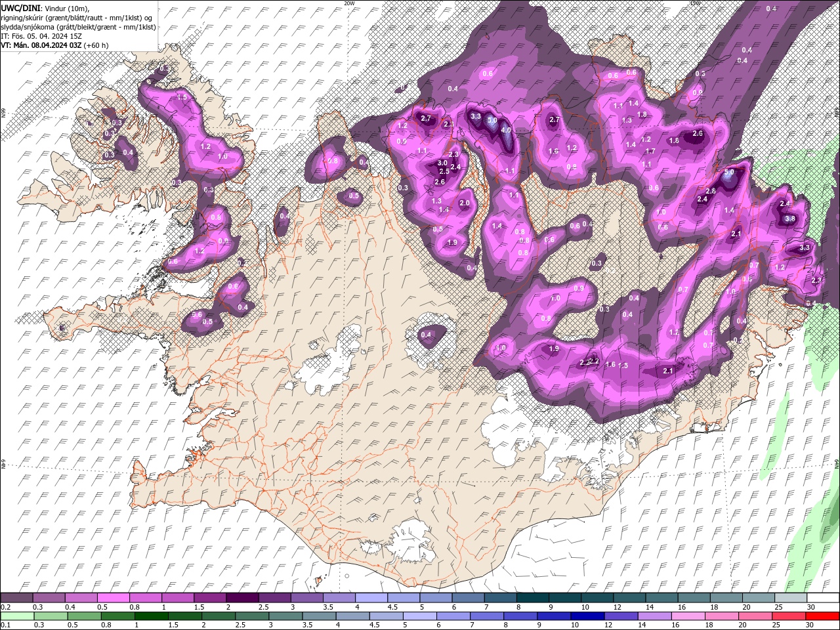Click the 'VT: Mán. 08.04.2024 03Z' valid time
The height and width of the screenshot is (630, 840).
41,45
